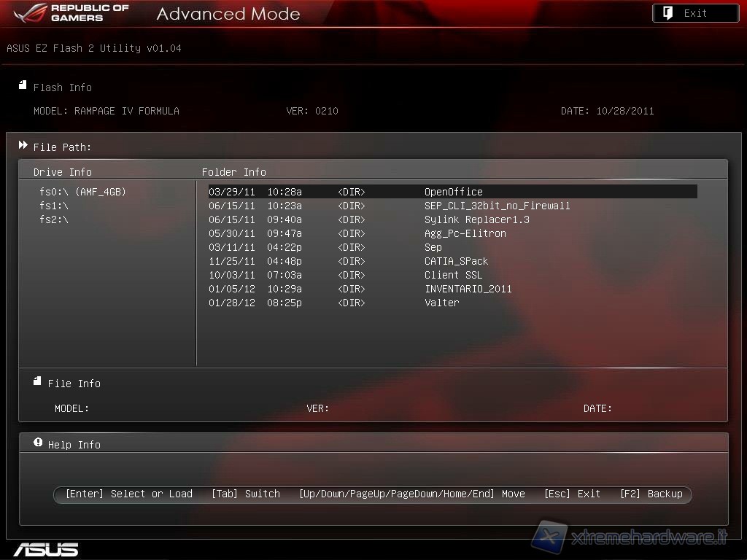Open the SEP_CLI_32bit_no_Firewall directory

497,206
